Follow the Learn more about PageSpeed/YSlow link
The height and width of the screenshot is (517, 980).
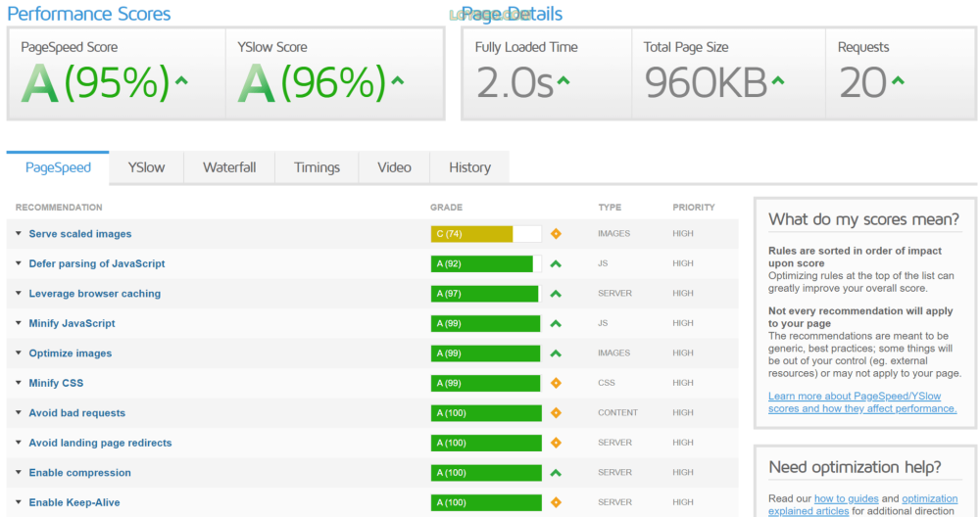(x=861, y=402)
